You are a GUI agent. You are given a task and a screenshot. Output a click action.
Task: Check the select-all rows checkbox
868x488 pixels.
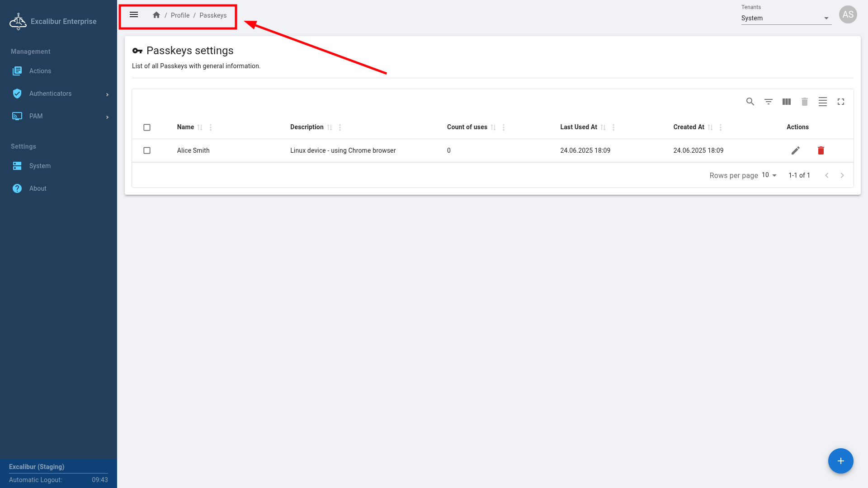[x=147, y=127]
